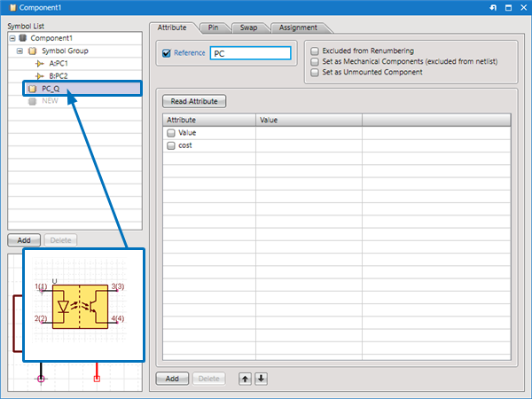Click the PC_Q folder icon
Image resolution: width=532 pixels, height=399 pixels.
pyautogui.click(x=32, y=89)
